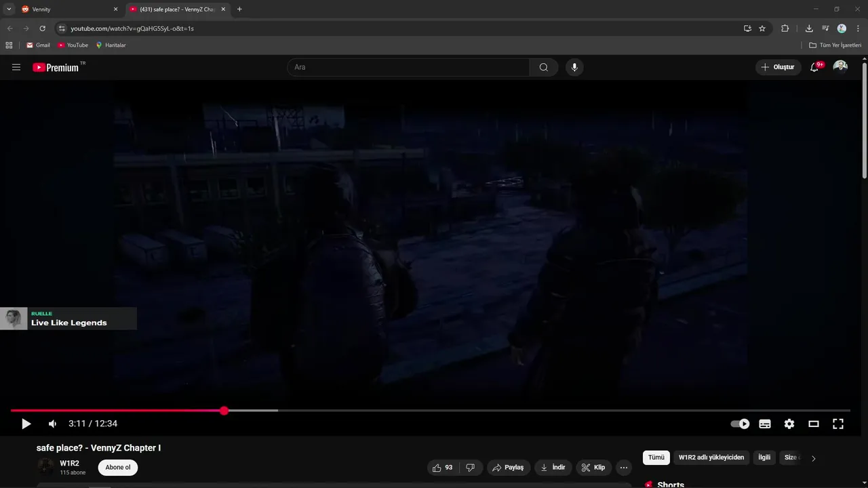Open more actions three-dot menu
This screenshot has height=488, width=868.
pyautogui.click(x=624, y=468)
